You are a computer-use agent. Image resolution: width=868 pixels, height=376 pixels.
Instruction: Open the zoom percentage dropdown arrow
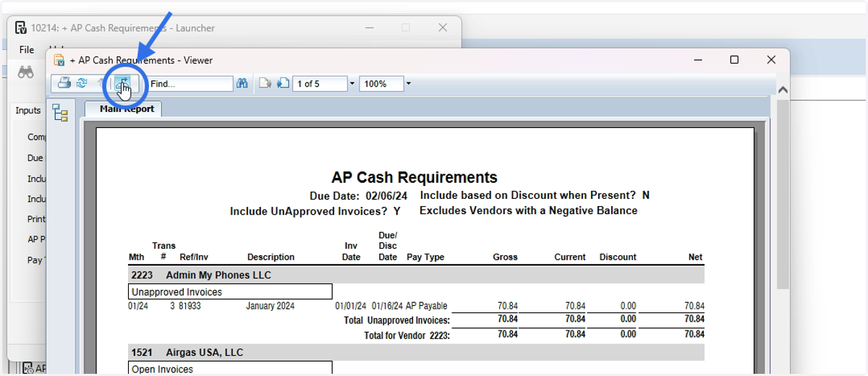point(408,84)
